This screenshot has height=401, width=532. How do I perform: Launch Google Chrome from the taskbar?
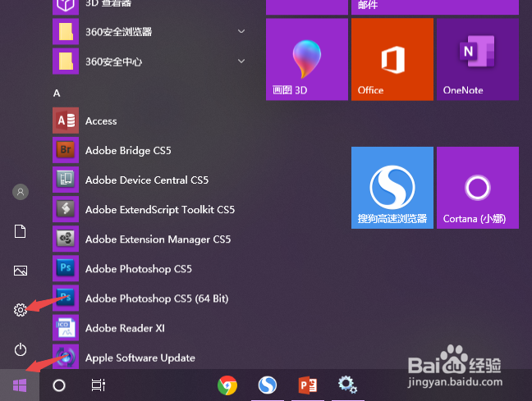pyautogui.click(x=227, y=385)
